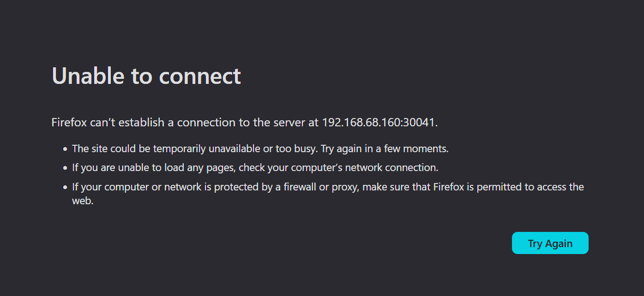Click the server address 192.168.68.160:30041
The image size is (644, 296).
(379, 123)
